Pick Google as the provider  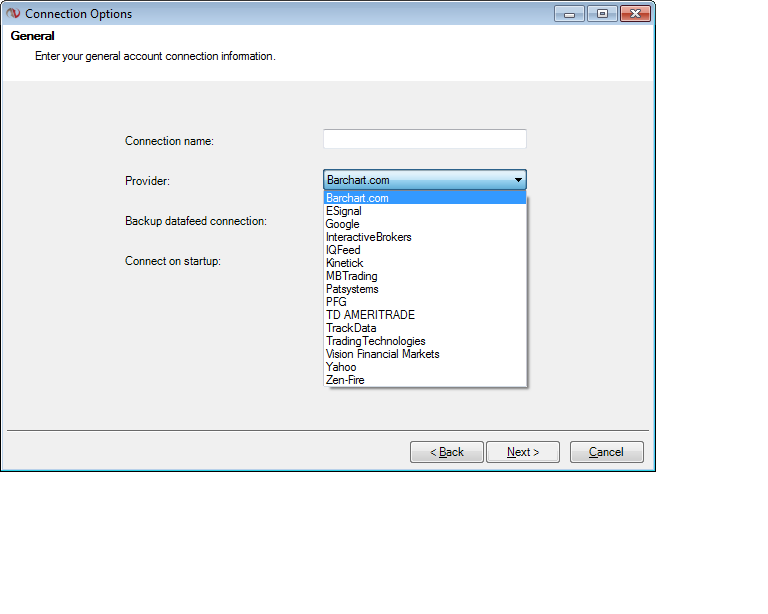(425, 224)
